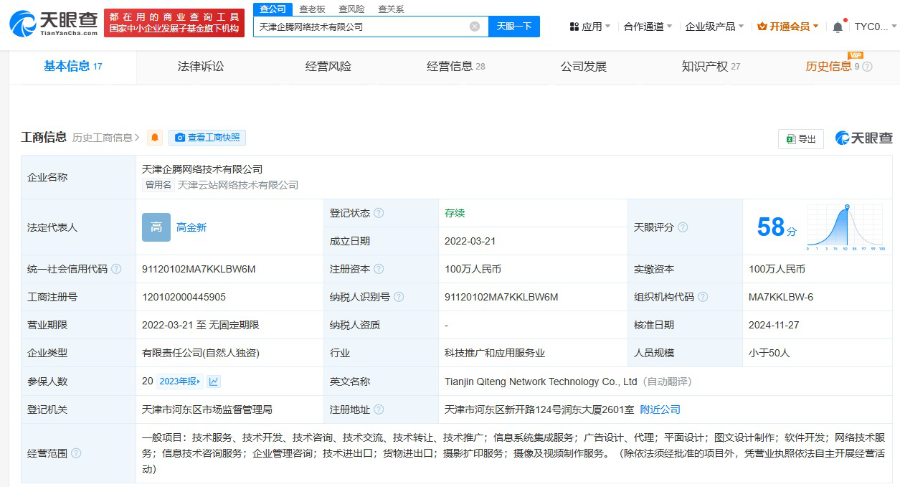This screenshot has height=487, width=900.
Task: Switch to 法律诉讼 tab
Action: coord(200,67)
